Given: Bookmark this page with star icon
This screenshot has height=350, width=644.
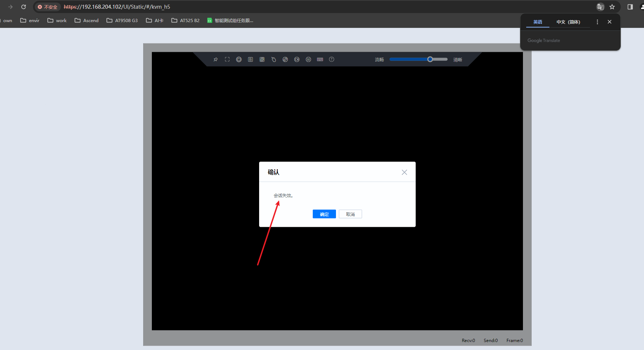Looking at the screenshot, I should [x=612, y=7].
